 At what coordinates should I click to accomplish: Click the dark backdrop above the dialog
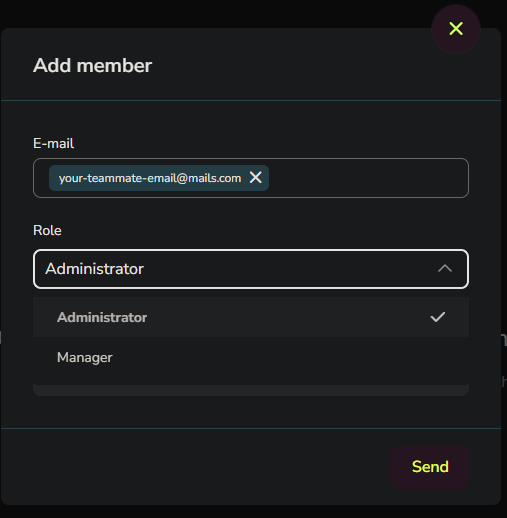pos(213,13)
